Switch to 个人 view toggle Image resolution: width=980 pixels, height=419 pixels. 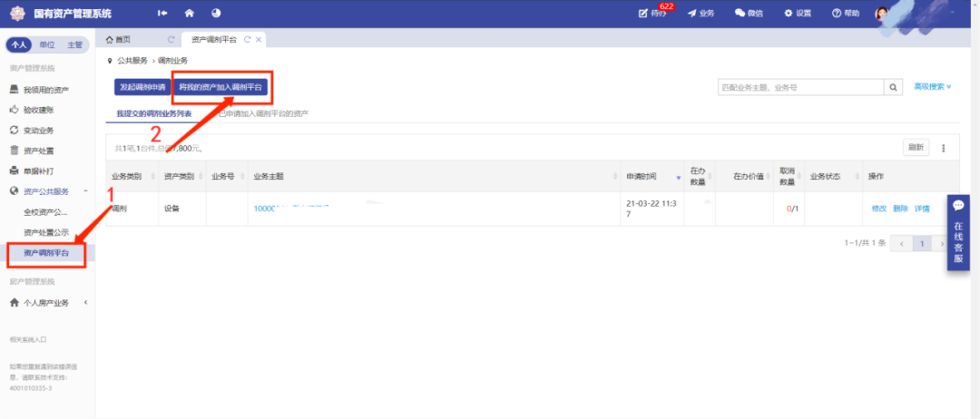pyautogui.click(x=21, y=44)
